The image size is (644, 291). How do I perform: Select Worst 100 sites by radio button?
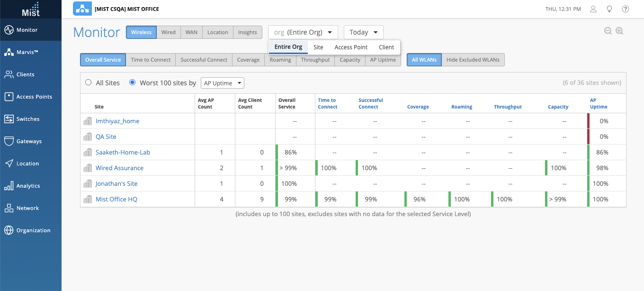133,82
